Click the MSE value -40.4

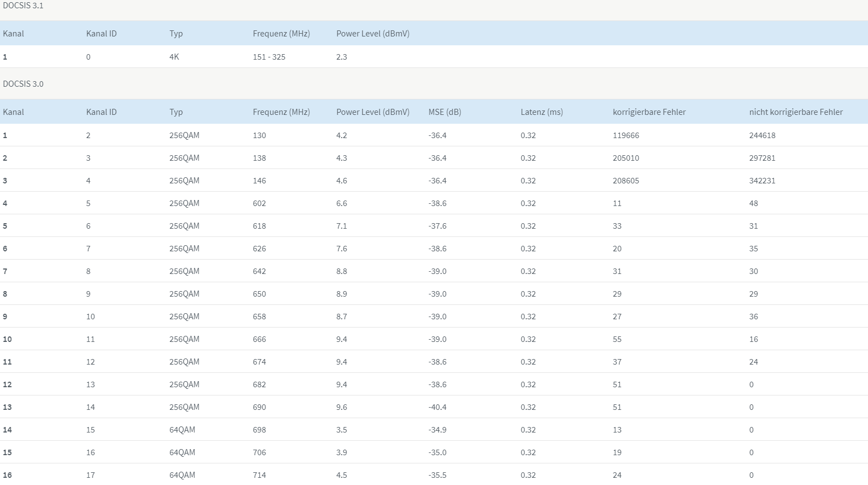(437, 407)
